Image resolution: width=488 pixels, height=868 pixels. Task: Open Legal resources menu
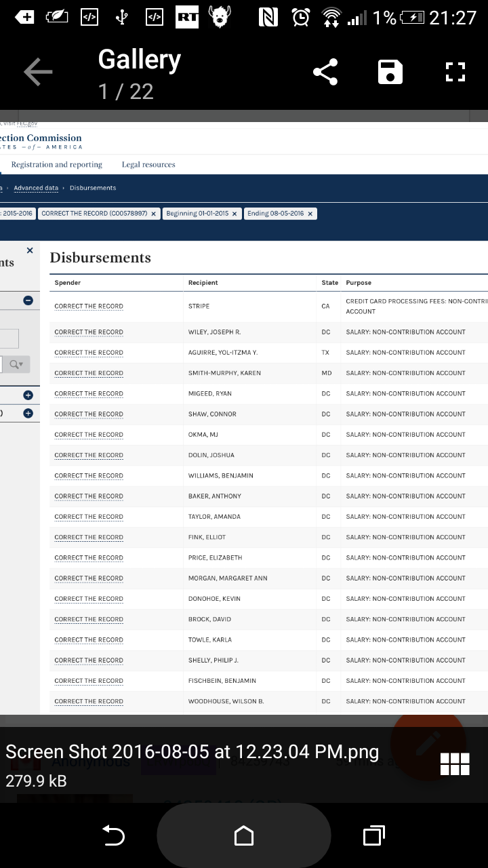[148, 165]
